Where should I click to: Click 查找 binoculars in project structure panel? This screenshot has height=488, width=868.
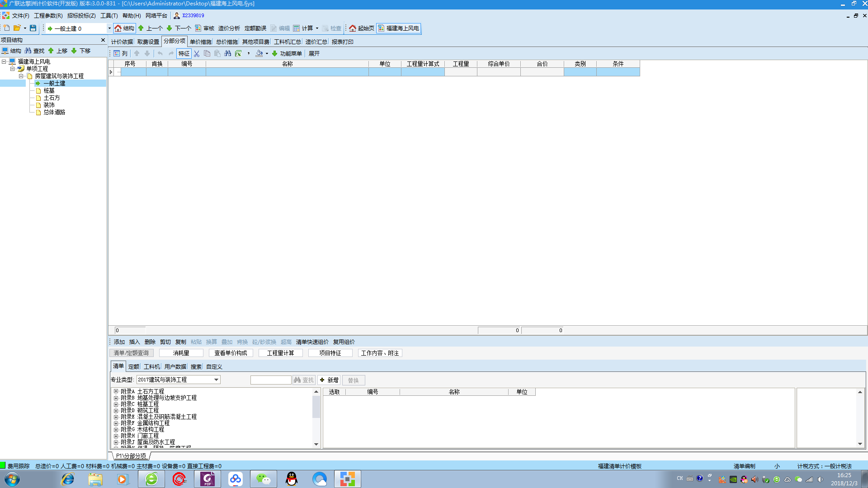(x=34, y=51)
